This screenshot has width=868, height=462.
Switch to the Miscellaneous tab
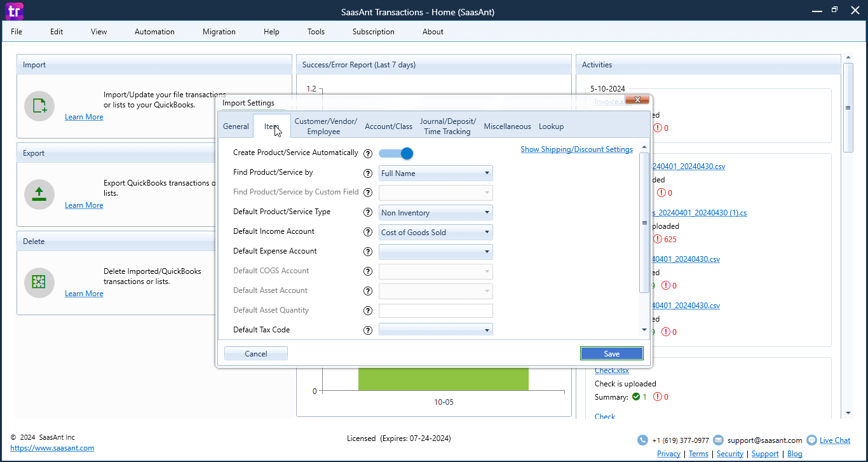507,126
